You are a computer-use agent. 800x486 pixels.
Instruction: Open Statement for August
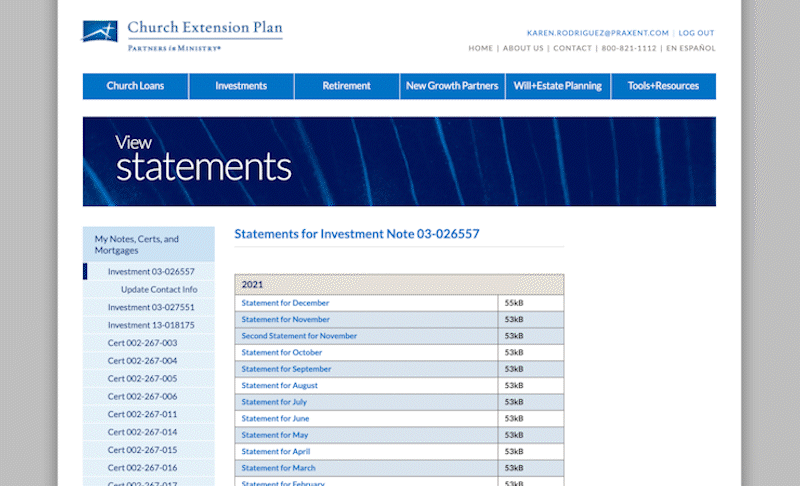[x=279, y=386]
